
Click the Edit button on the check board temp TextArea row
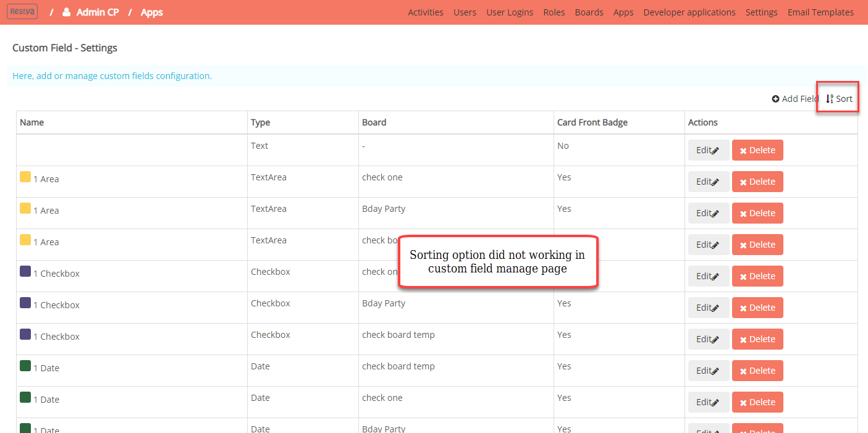(x=709, y=244)
